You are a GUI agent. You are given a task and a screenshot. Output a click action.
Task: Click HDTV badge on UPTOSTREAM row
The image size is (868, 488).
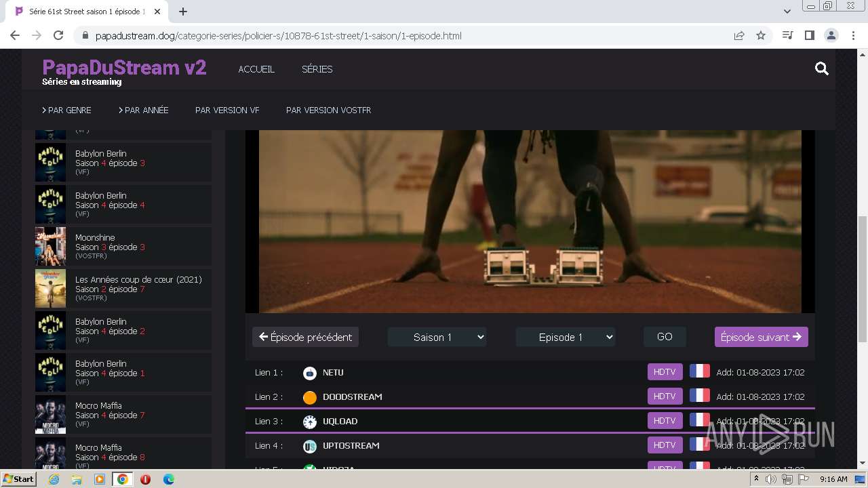click(665, 445)
